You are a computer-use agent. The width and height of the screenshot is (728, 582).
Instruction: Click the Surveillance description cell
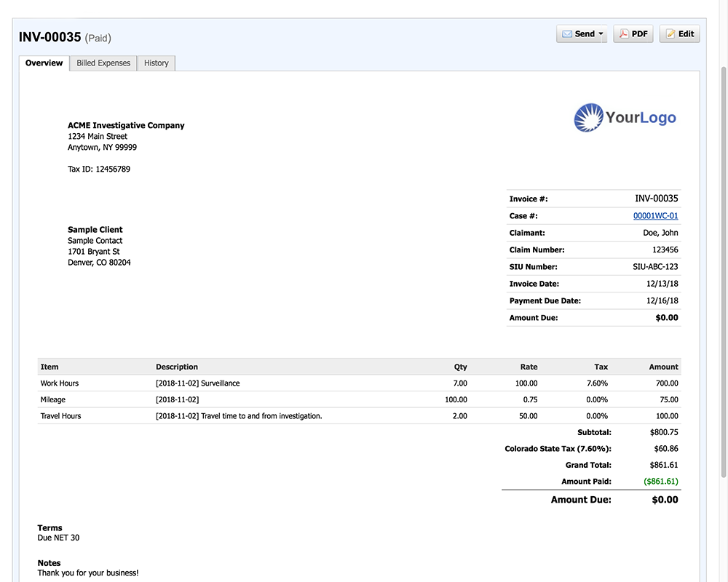(198, 383)
